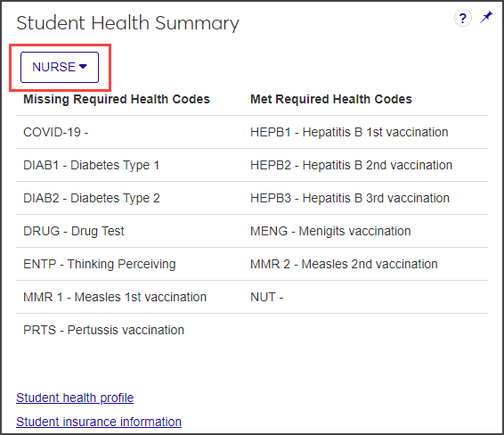Select MENG - Menigits vaccination
This screenshot has height=435, width=504.
[x=330, y=231]
